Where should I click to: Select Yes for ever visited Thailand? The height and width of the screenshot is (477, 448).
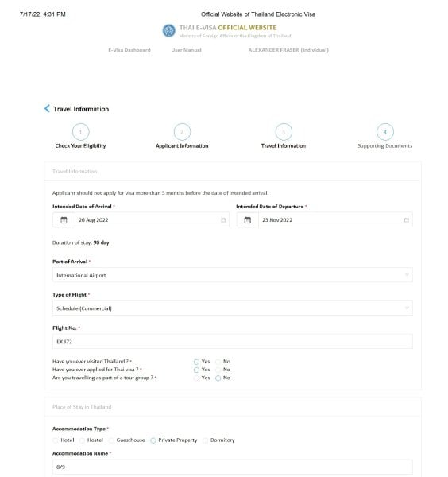point(196,362)
